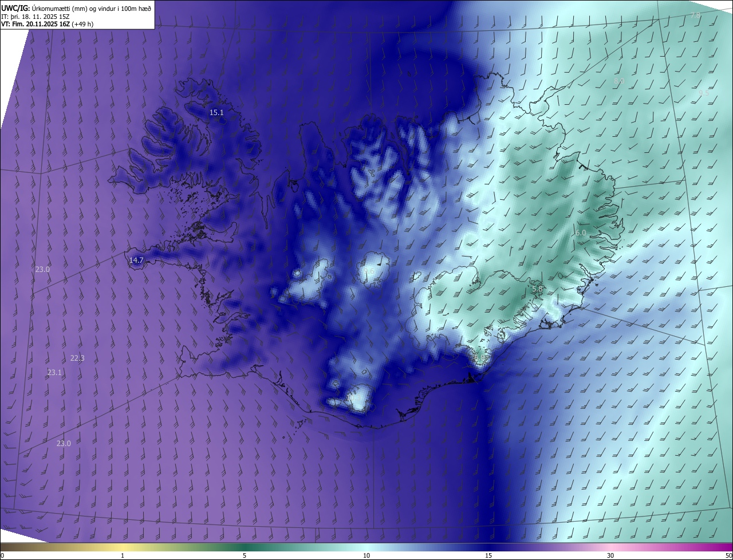733x560 pixels.
Task: Click the 9.6 value on the central glacier
Action: pos(369,271)
